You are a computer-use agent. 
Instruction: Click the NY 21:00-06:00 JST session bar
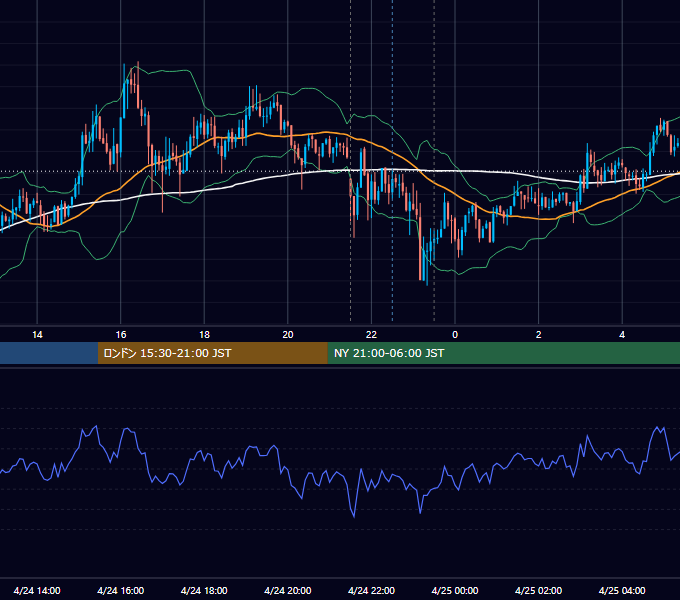click(503, 353)
